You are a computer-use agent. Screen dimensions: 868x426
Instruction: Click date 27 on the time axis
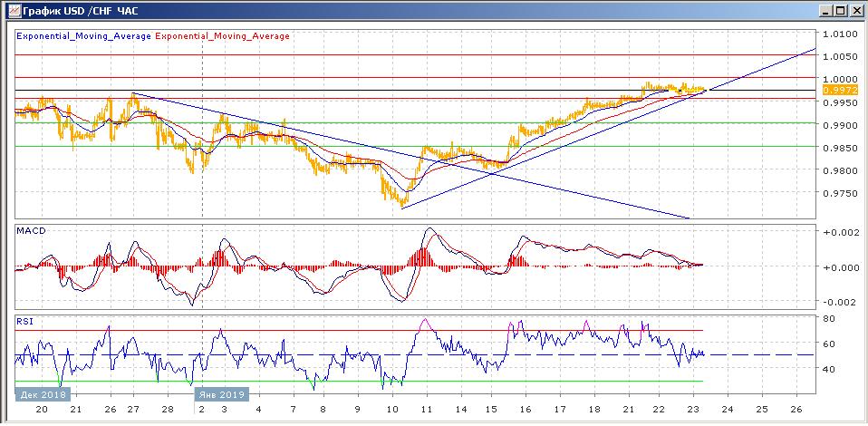tap(133, 410)
